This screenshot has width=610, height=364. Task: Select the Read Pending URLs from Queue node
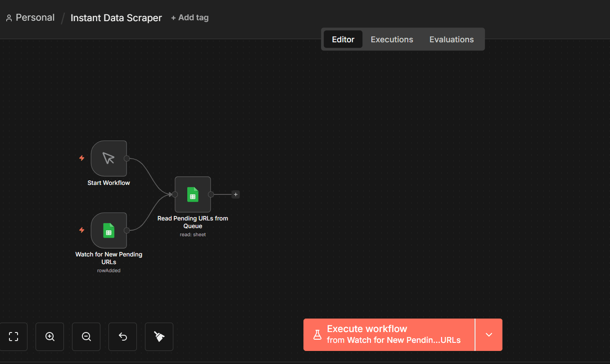point(193,194)
